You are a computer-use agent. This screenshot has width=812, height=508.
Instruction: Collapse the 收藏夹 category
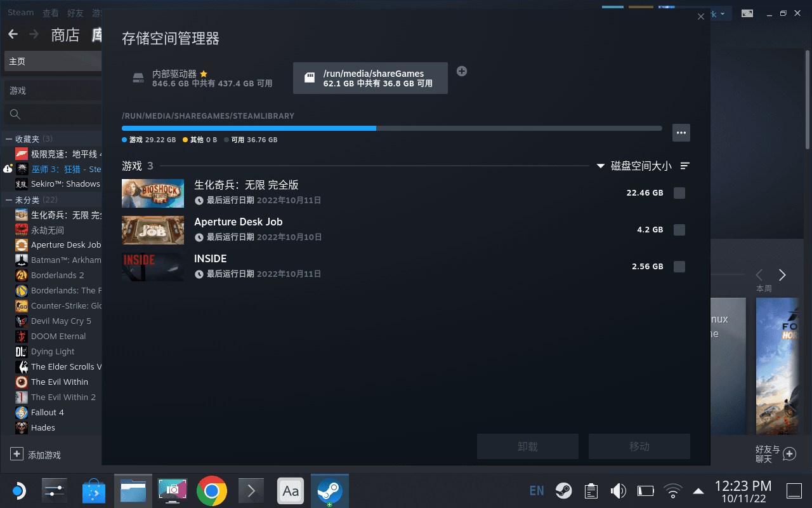[9, 139]
